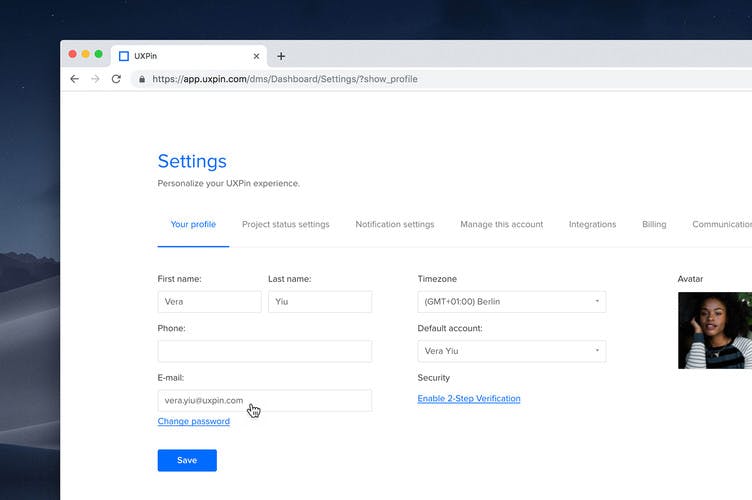Go to the Integrations tab
Screen dimensions: 752x500
pos(592,224)
